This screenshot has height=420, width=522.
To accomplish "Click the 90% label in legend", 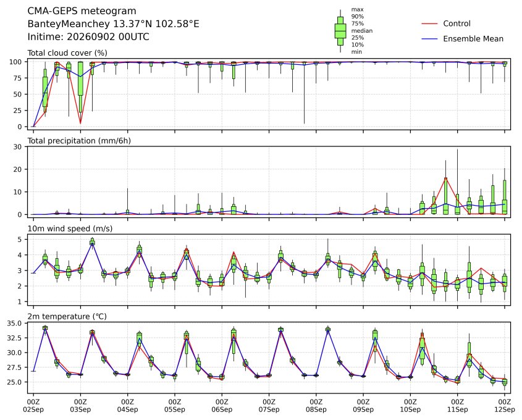I will [358, 16].
